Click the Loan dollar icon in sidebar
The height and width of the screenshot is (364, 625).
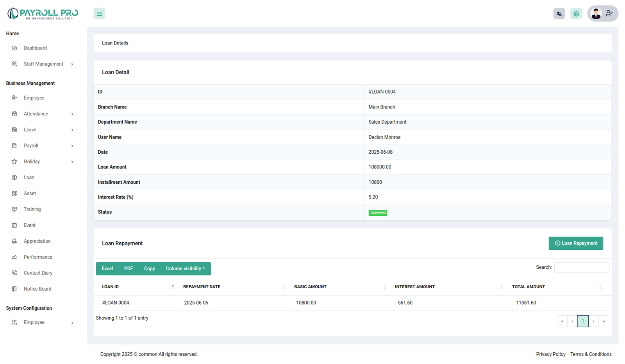(x=14, y=178)
